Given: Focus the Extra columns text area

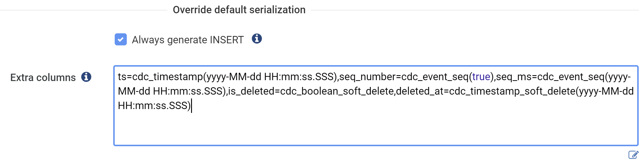Looking at the screenshot, I should [376, 106].
